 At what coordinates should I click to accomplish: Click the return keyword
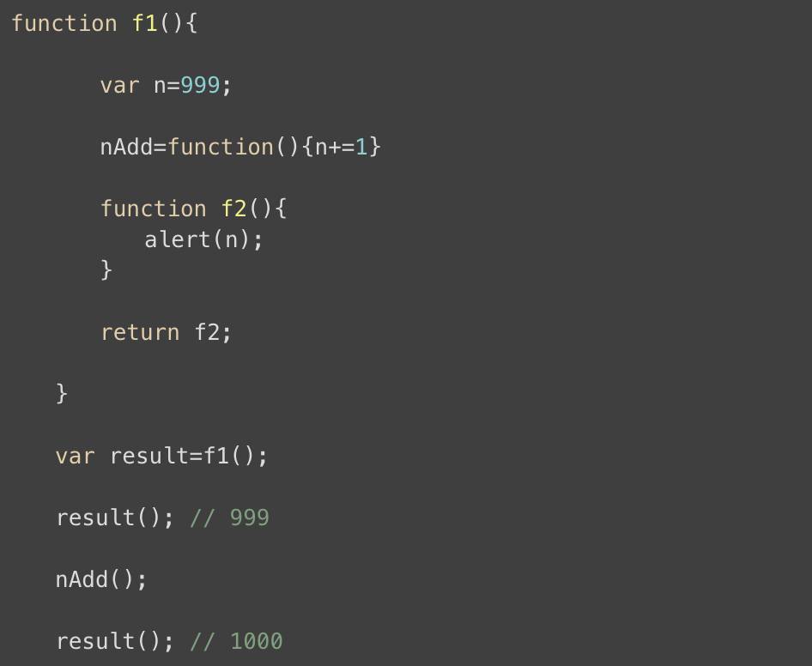[x=140, y=332]
